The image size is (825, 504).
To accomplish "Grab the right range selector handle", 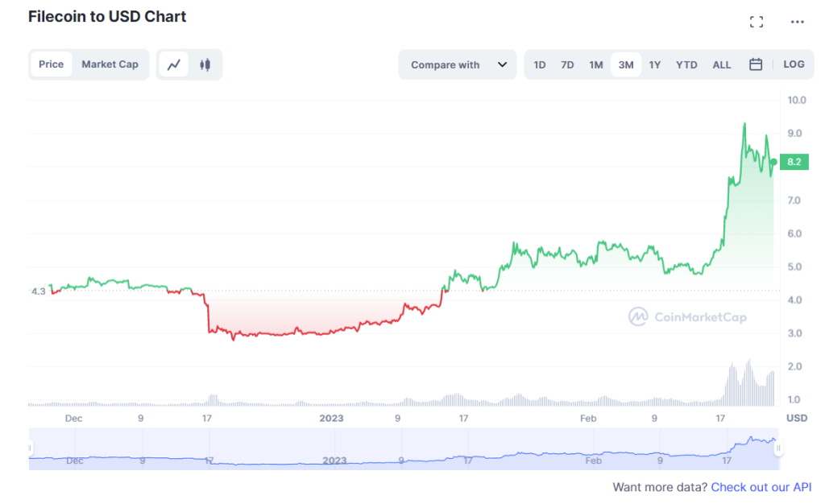I will [777, 448].
